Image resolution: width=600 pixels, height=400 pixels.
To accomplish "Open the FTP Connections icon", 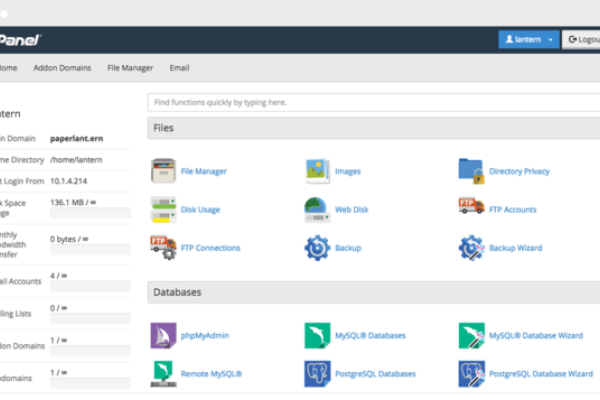I will 163,247.
